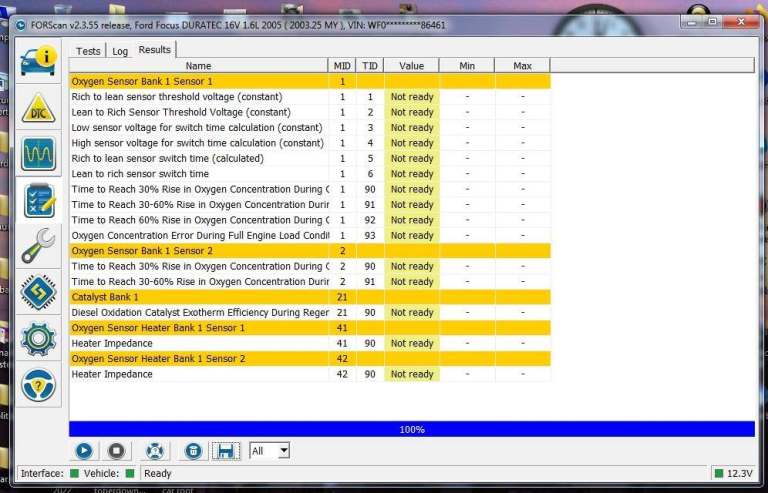Open the module configuration chip section
Viewport: 768px width, 493px height.
(38, 292)
